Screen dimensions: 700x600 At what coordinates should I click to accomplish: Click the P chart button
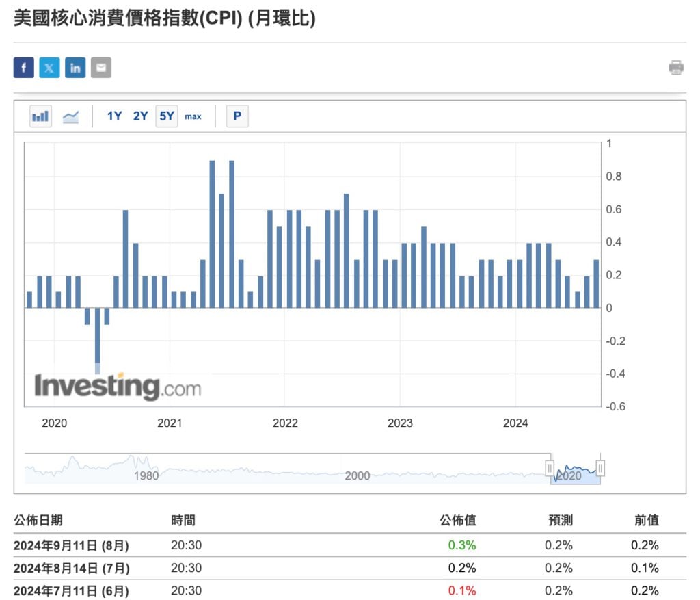pyautogui.click(x=237, y=116)
